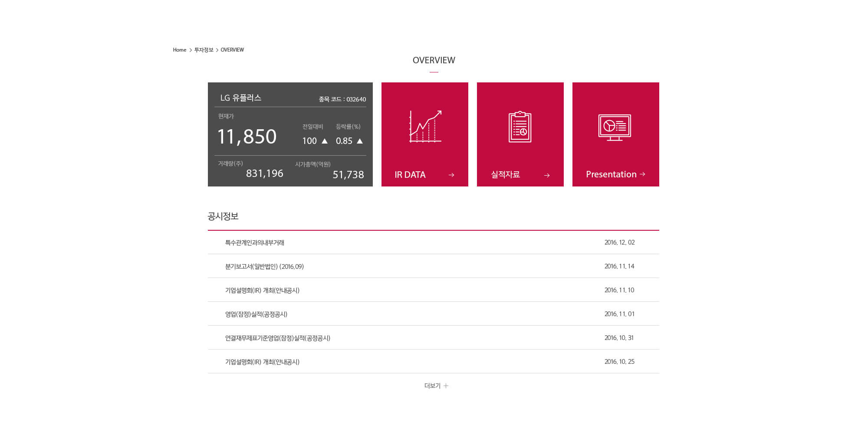The height and width of the screenshot is (425, 868).
Task: Open the 실적자료 label
Action: pyautogui.click(x=505, y=174)
